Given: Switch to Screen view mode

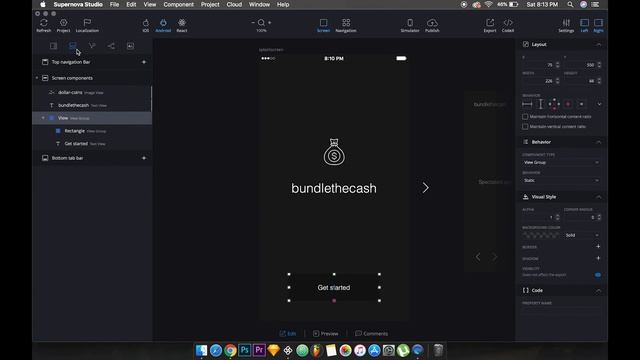Looking at the screenshot, I should click(323, 25).
